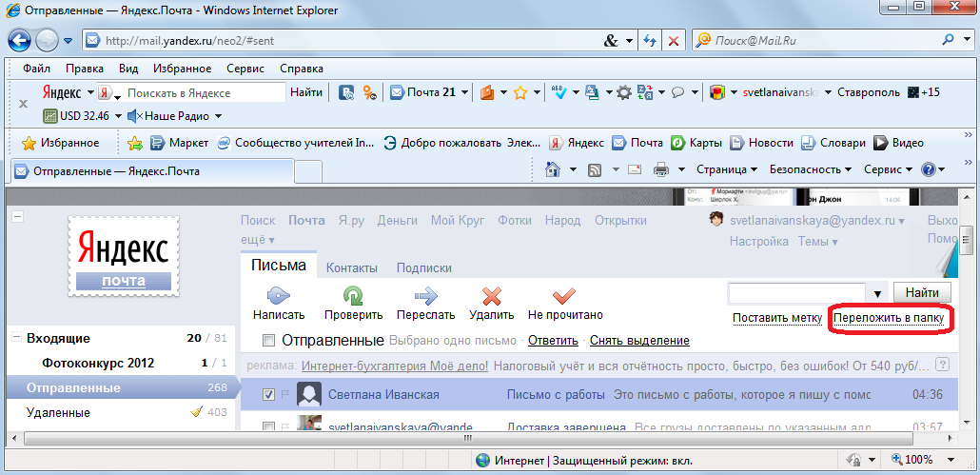Click the Ответить link
The image size is (980, 475).
553,341
